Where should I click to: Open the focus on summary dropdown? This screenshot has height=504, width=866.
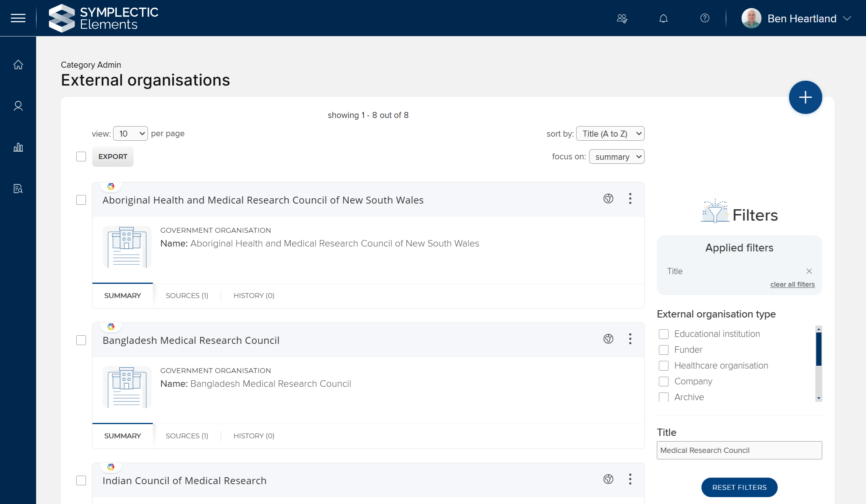click(616, 157)
